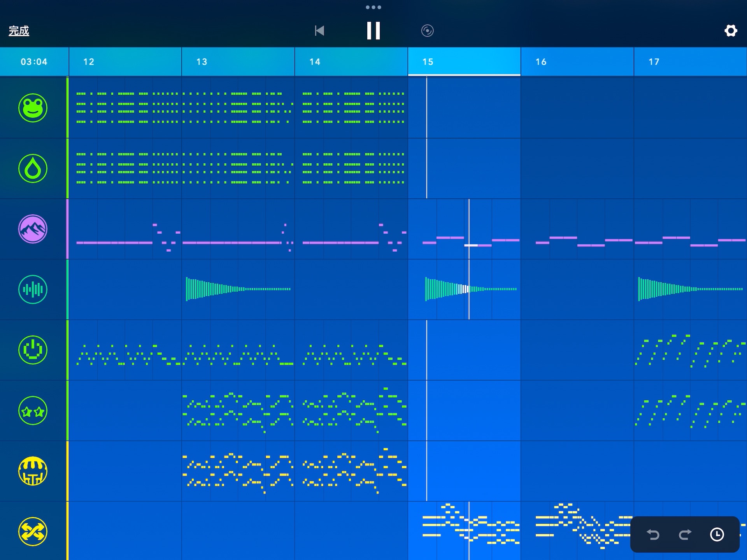This screenshot has width=747, height=560.
Task: Undo the last edit
Action: click(x=653, y=535)
